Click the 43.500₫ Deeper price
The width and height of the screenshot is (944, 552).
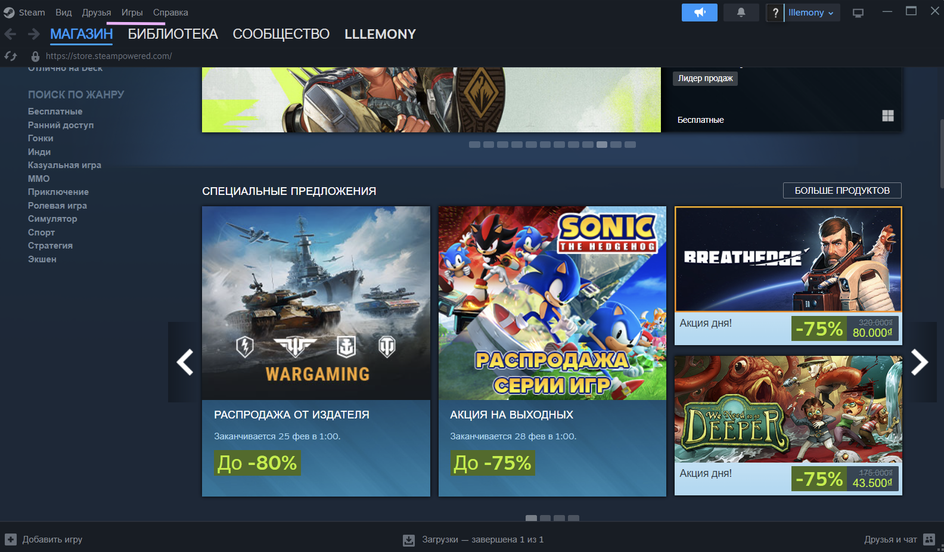[872, 483]
